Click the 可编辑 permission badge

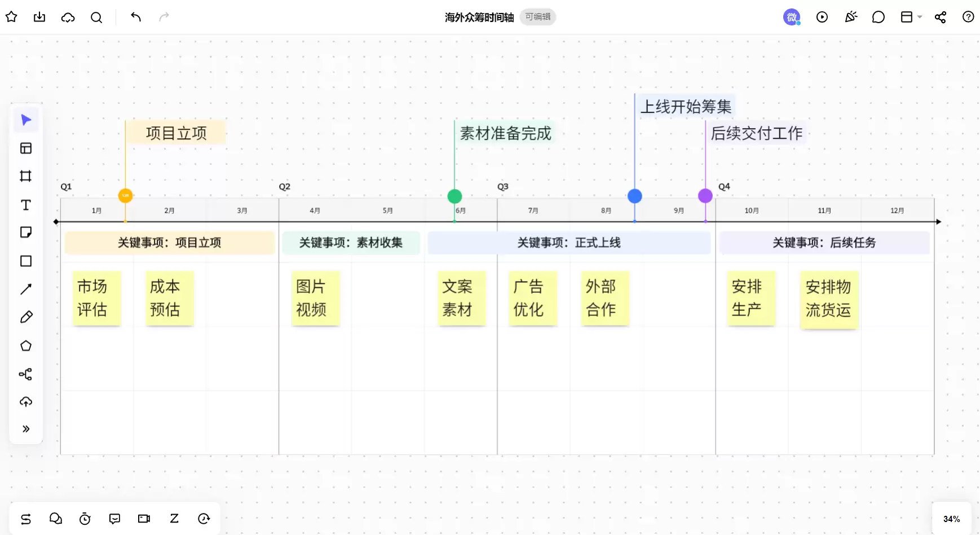point(538,17)
